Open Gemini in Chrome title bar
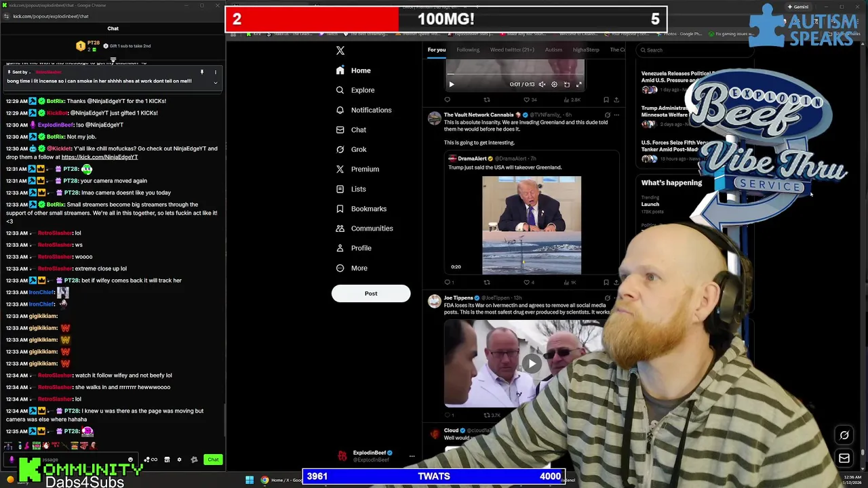This screenshot has width=868, height=488. pyautogui.click(x=797, y=7)
